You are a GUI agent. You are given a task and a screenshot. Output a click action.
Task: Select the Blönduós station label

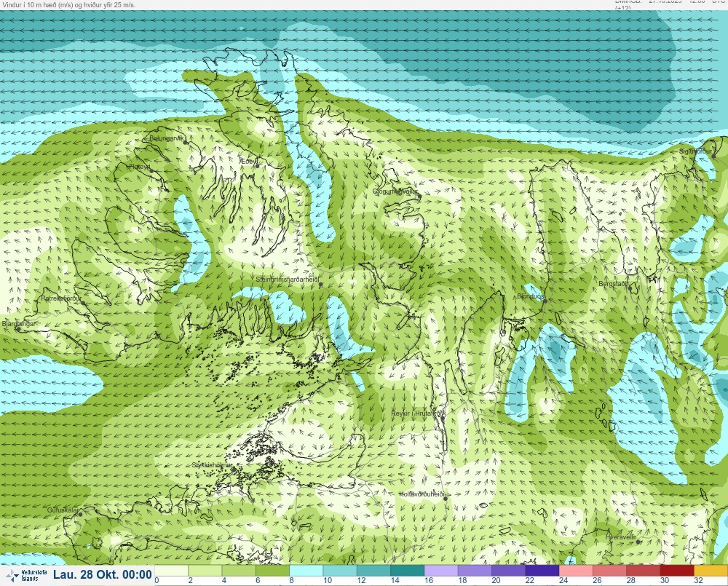[530, 296]
